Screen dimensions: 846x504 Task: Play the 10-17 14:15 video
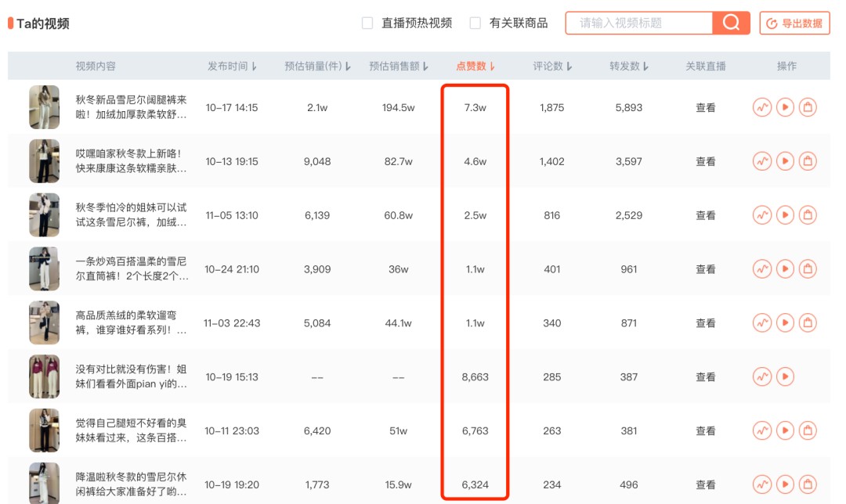click(785, 107)
